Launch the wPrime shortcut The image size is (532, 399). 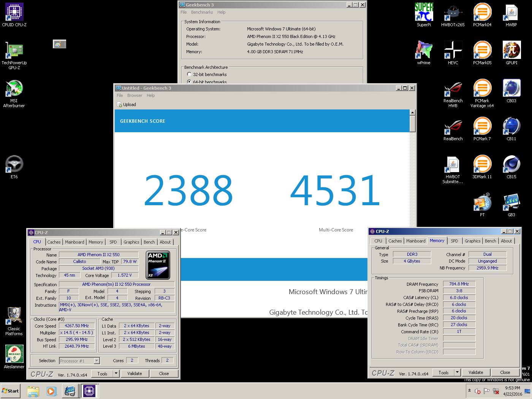click(424, 53)
